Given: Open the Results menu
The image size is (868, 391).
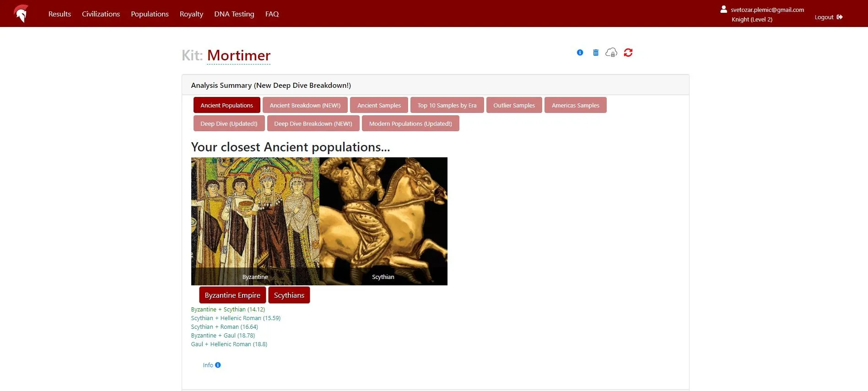Looking at the screenshot, I should click(x=60, y=14).
